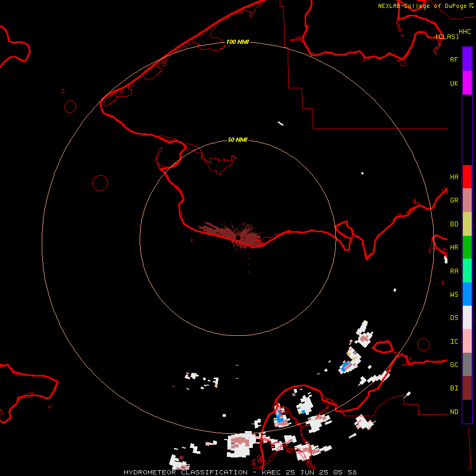Click the [CLAS] units label

[447, 36]
